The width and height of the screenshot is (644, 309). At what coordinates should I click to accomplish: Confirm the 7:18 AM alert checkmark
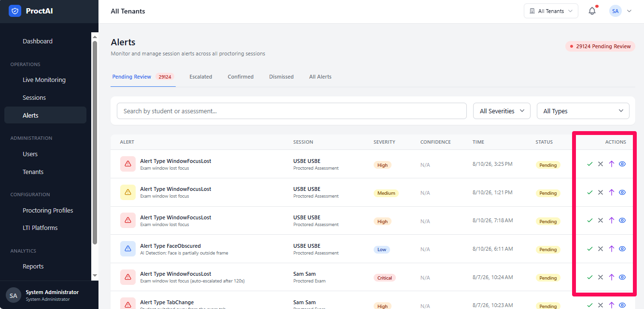(589, 220)
